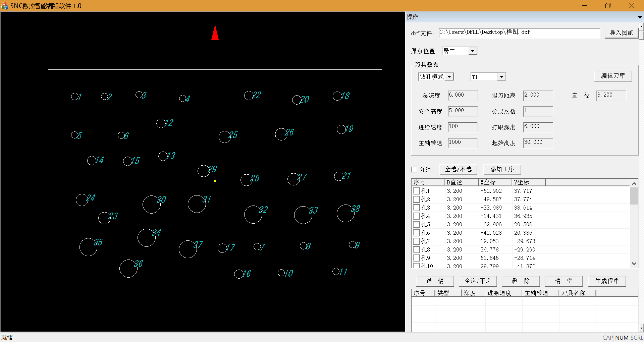The height and width of the screenshot is (342, 644).
Task: Click the 类型 column header in process table
Action: coord(448,293)
